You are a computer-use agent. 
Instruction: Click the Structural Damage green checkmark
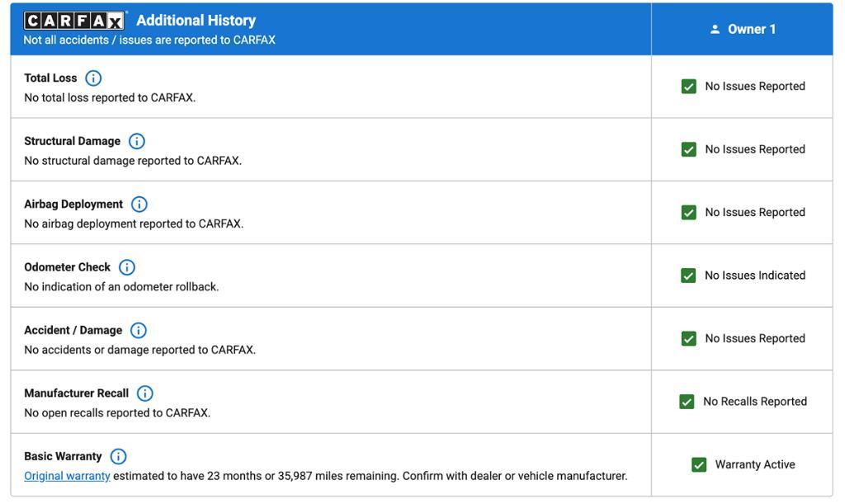click(x=689, y=149)
